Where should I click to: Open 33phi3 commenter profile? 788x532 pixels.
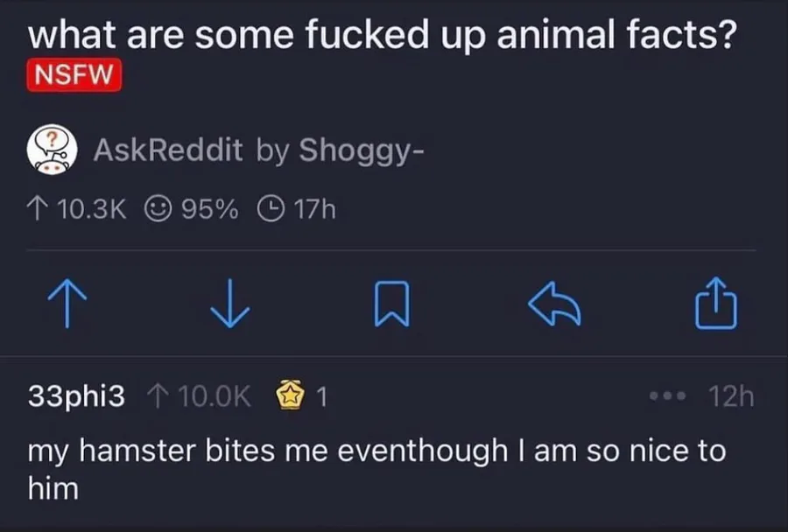(76, 396)
